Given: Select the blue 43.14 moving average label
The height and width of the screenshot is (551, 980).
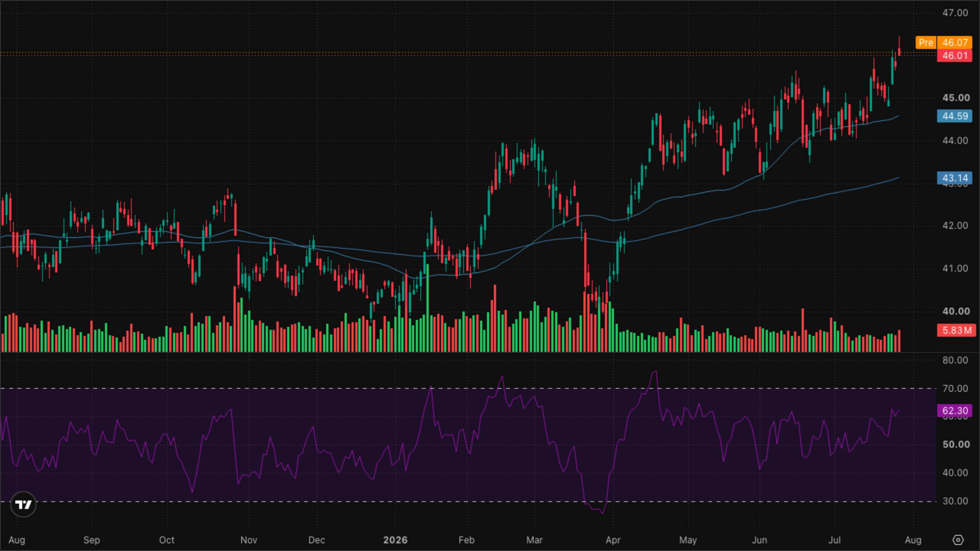Looking at the screenshot, I should 955,178.
